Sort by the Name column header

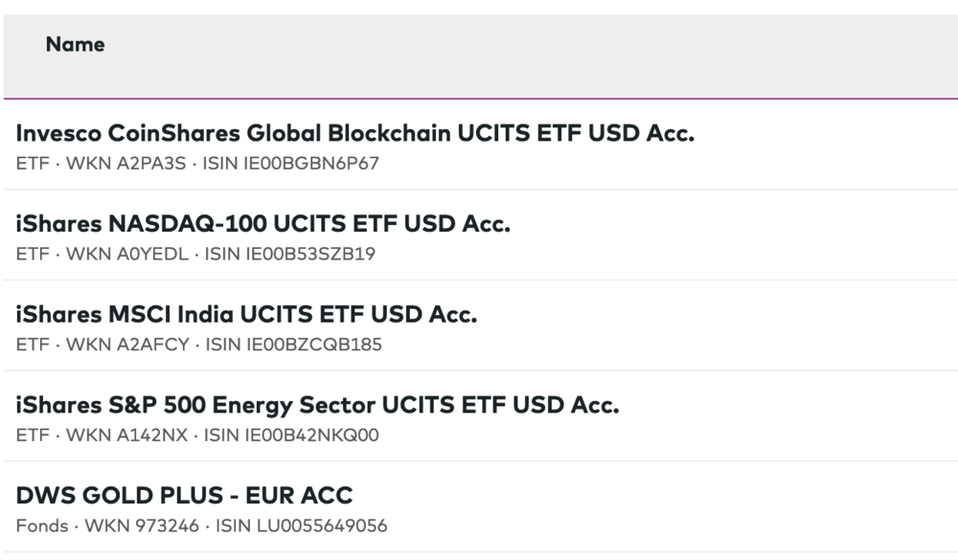pos(75,45)
